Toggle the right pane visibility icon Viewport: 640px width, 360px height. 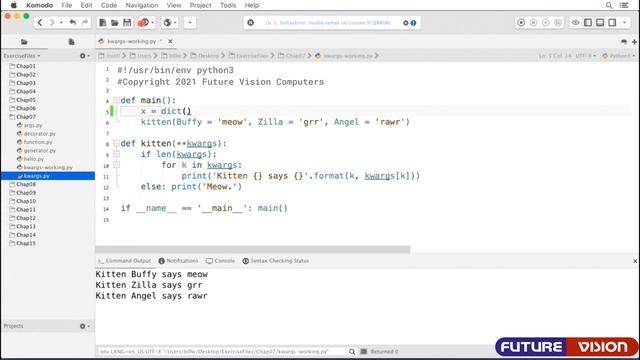pyautogui.click(x=612, y=22)
